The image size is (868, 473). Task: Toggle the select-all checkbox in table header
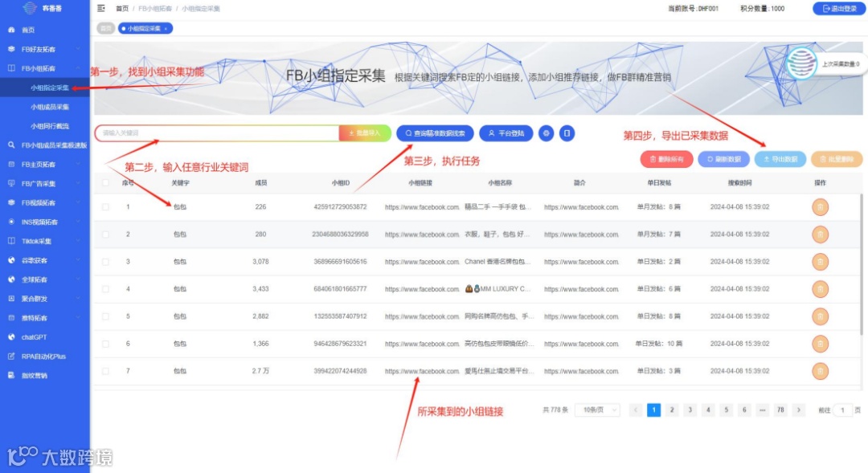[x=105, y=182]
